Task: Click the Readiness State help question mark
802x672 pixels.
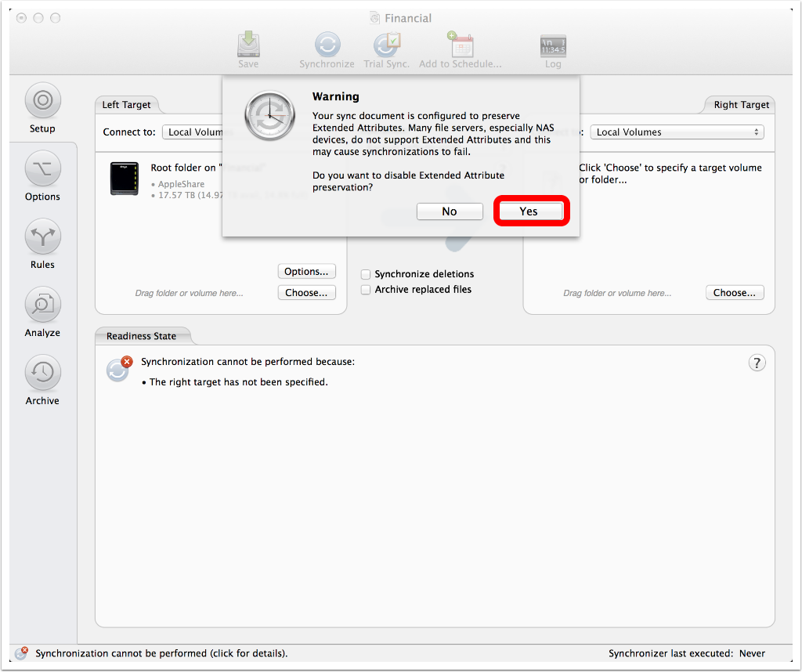Action: pos(757,363)
